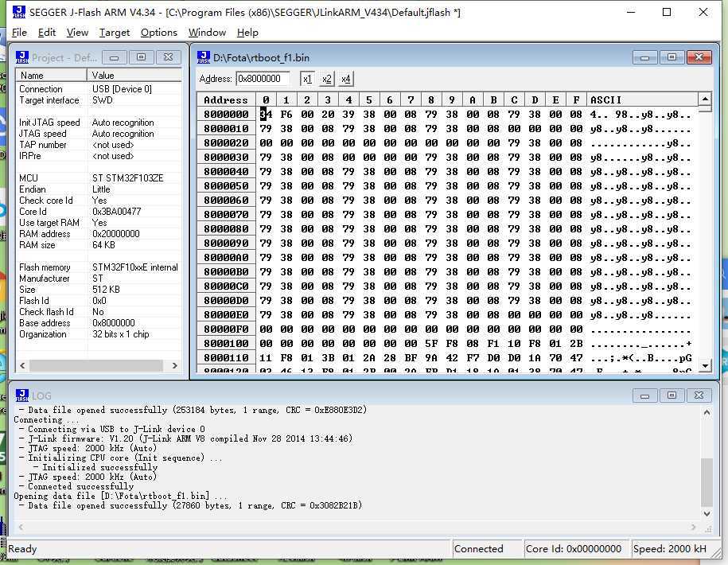Image resolution: width=728 pixels, height=565 pixels.
Task: Click hex view scroll down arrow
Action: (705, 366)
